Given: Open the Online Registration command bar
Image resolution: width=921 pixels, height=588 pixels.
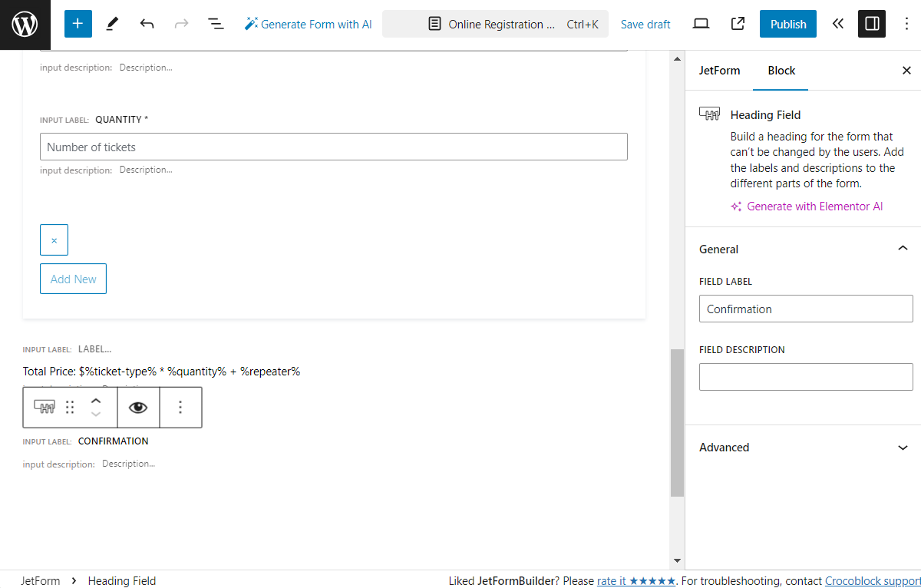Looking at the screenshot, I should pyautogui.click(x=495, y=24).
